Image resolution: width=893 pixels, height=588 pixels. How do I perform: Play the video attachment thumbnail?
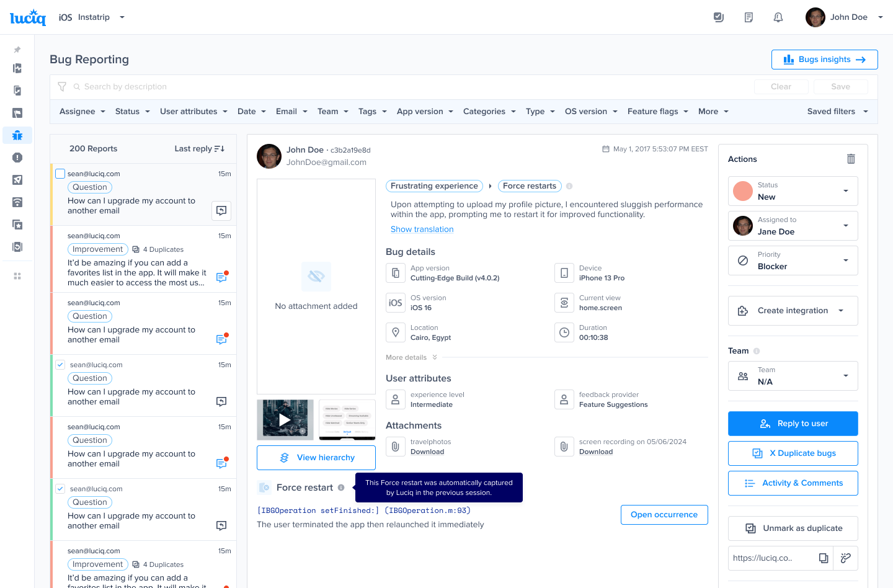[285, 420]
